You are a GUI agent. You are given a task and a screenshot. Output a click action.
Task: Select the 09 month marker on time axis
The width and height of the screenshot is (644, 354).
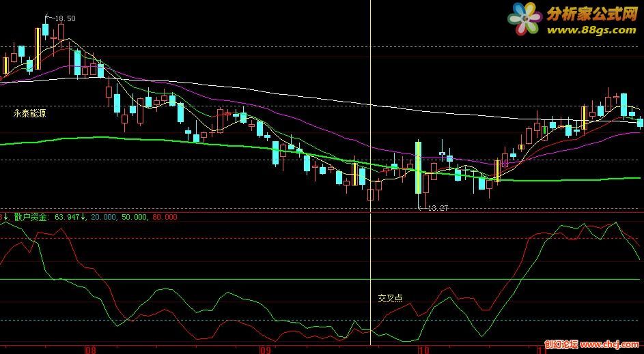point(266,350)
